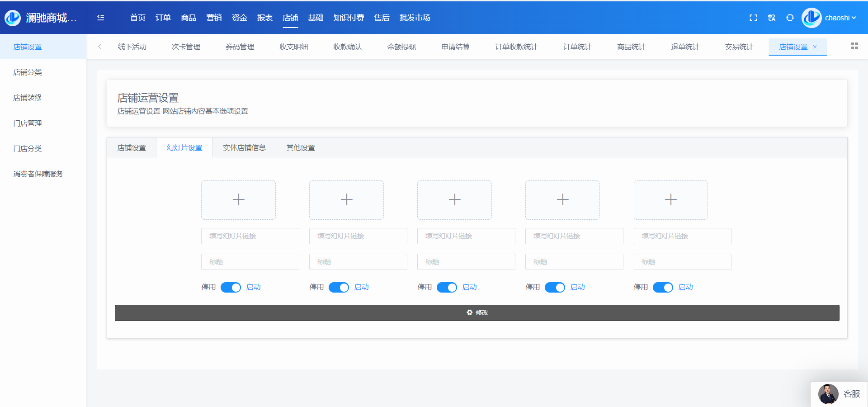
Task: Close the 店铺设置 page tab
Action: pyautogui.click(x=815, y=47)
